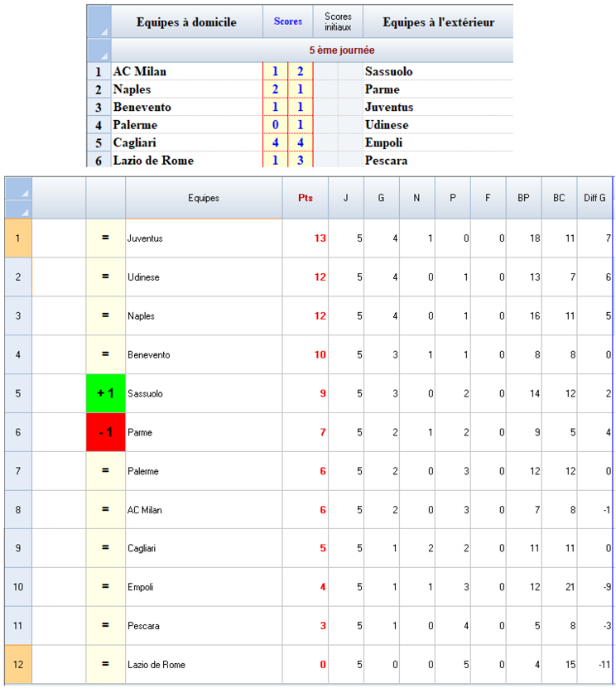Click the green +1 indicator beside Sassuolo

(x=105, y=394)
